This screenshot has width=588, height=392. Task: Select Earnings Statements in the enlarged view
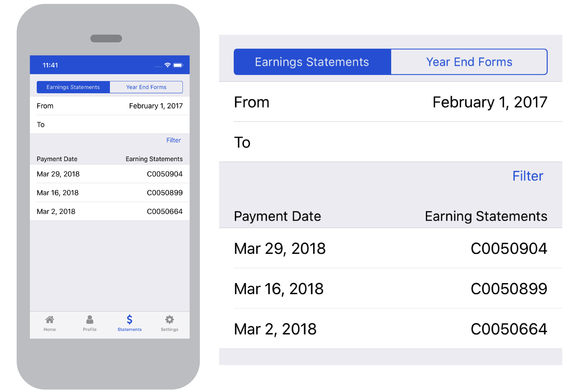coord(312,62)
